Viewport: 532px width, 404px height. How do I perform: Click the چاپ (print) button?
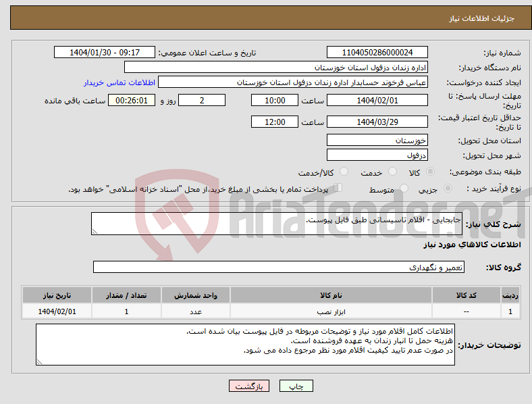pyautogui.click(x=296, y=386)
